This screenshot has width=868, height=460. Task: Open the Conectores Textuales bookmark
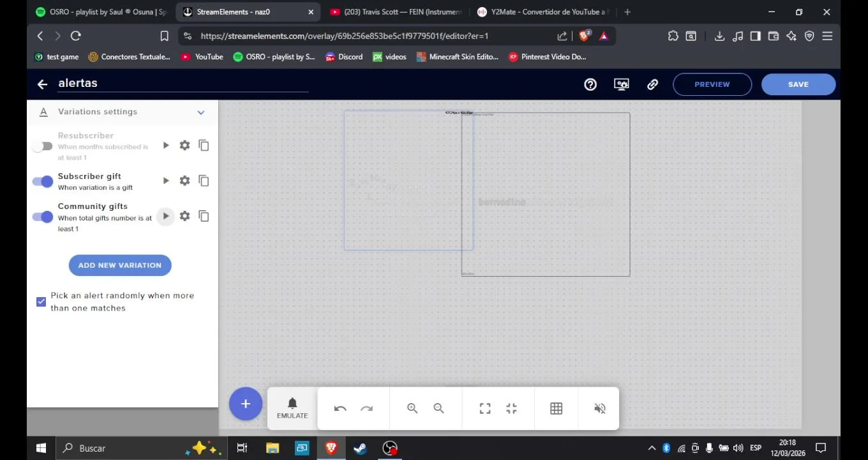[x=129, y=57]
